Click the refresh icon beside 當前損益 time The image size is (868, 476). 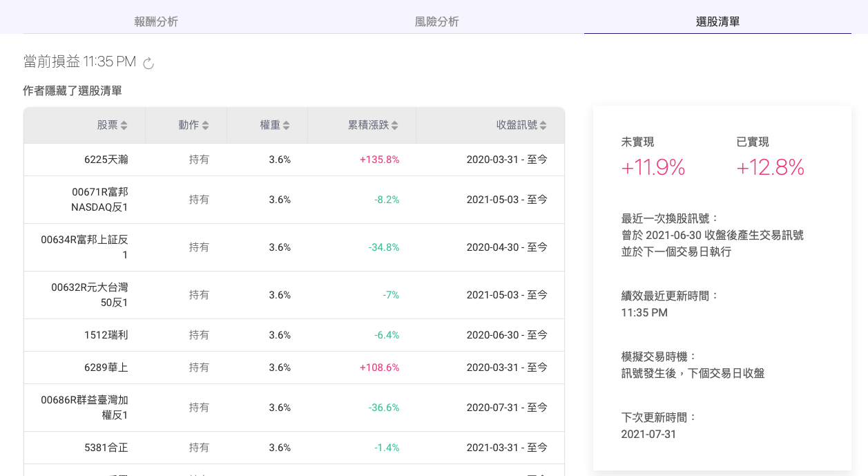pos(148,64)
